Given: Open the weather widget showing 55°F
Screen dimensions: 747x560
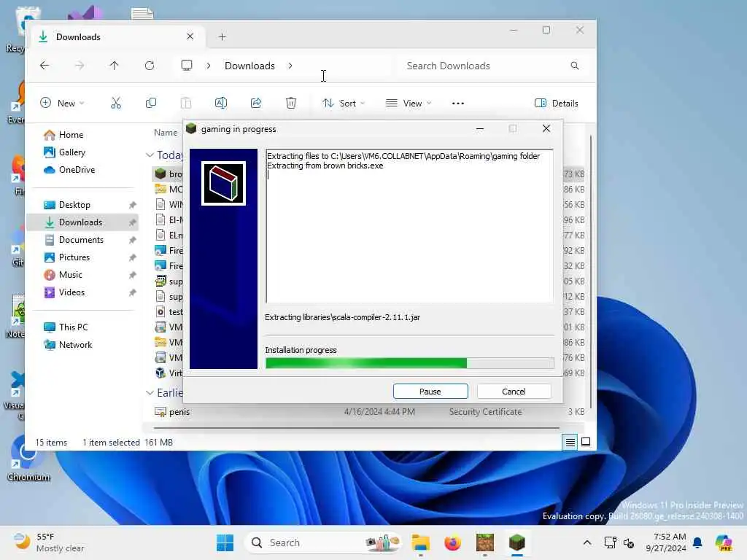Looking at the screenshot, I should coord(49,542).
